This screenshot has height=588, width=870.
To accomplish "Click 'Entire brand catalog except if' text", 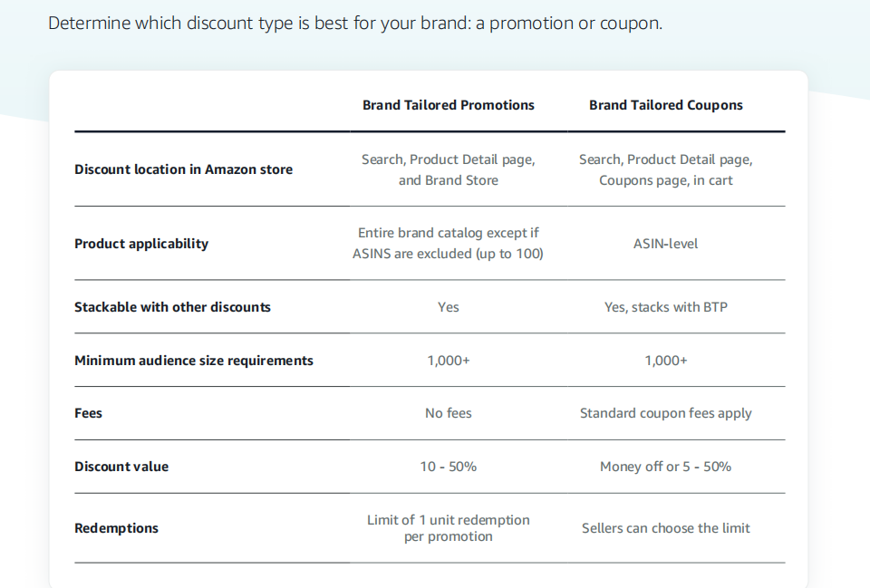I will tap(449, 233).
